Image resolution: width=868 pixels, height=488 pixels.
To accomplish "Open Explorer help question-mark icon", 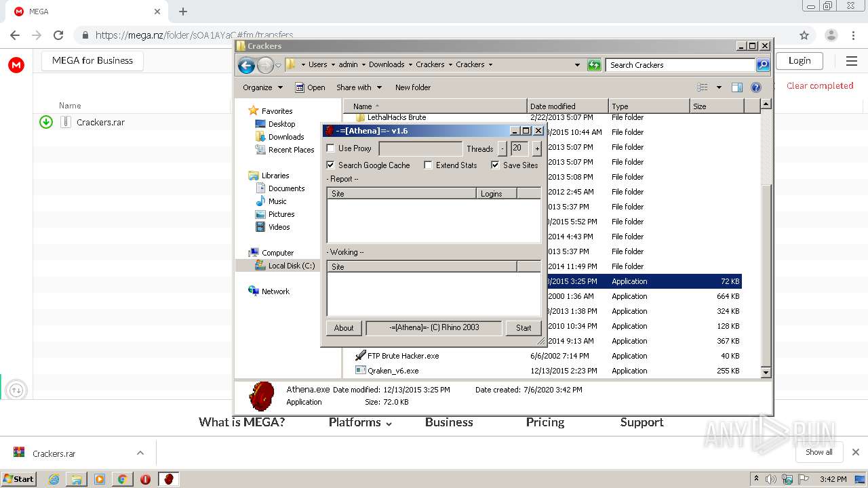I will point(756,87).
